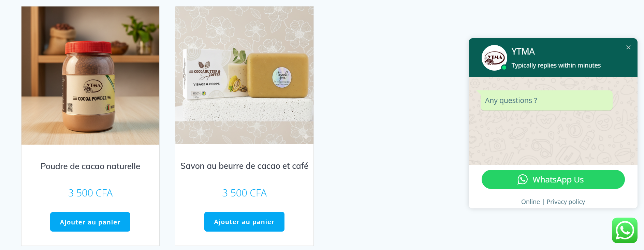
Task: Click the 3 500 CFA price under cocoa powder
Action: click(90, 193)
